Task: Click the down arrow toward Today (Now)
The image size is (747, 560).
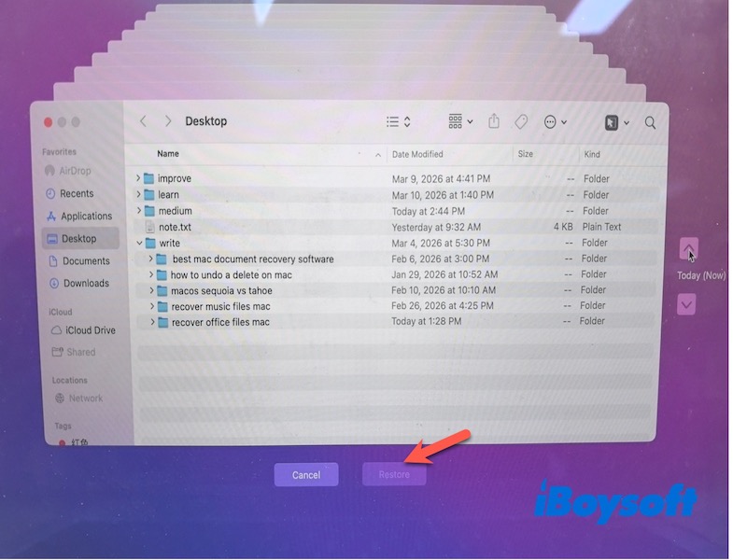Action: 686,303
